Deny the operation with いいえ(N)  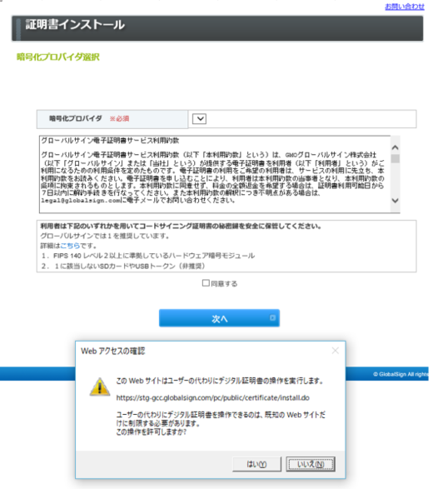(x=311, y=464)
